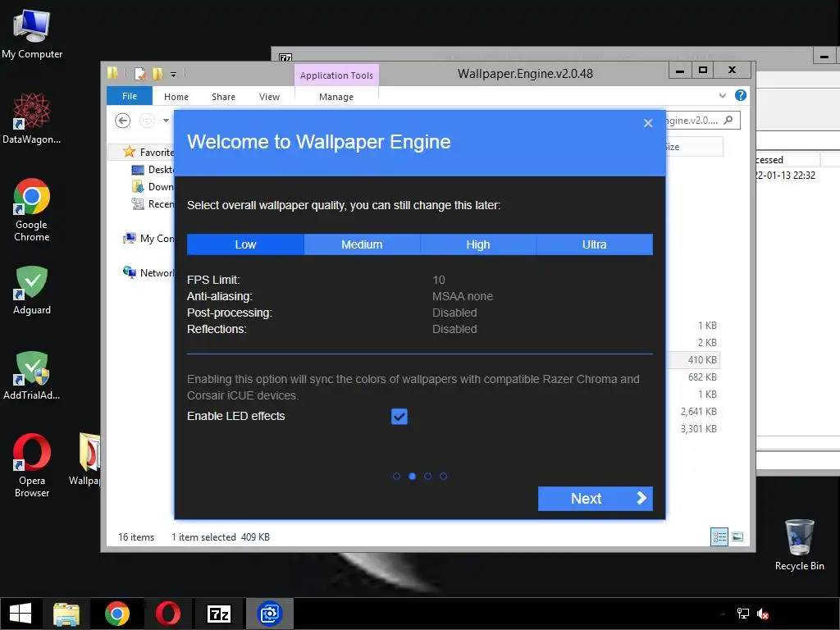The width and height of the screenshot is (840, 630).
Task: Open 7-Zip from the taskbar
Action: coord(218,614)
